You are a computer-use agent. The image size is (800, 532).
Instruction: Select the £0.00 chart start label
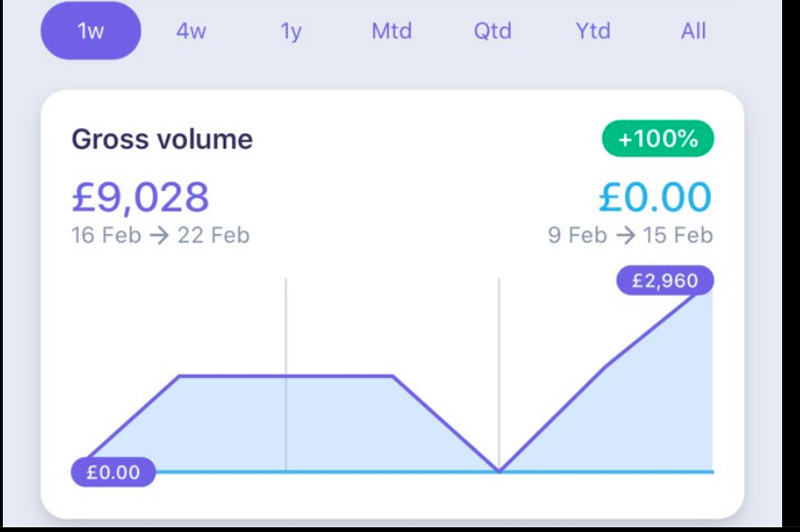click(113, 472)
